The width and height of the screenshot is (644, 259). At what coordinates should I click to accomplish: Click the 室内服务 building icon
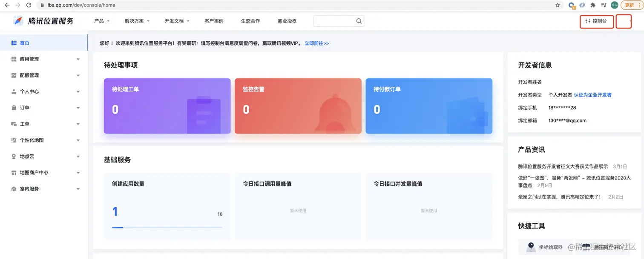pos(14,189)
